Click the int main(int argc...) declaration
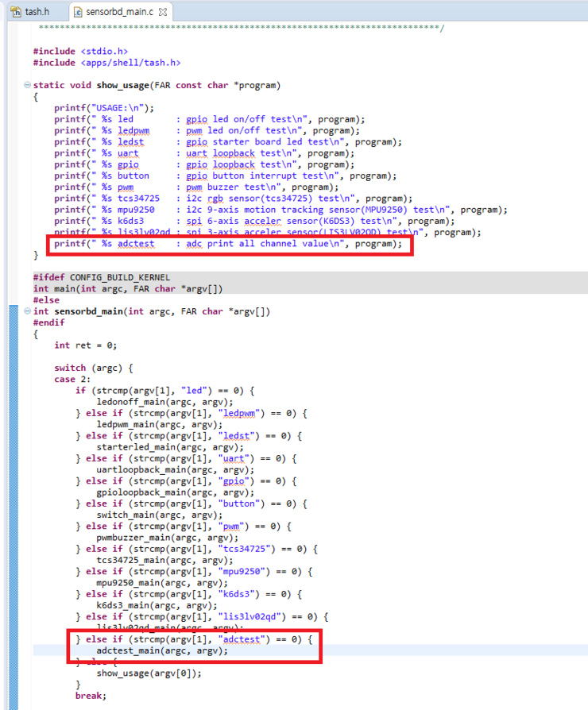Screen dimensions: 588x710 tap(128, 288)
